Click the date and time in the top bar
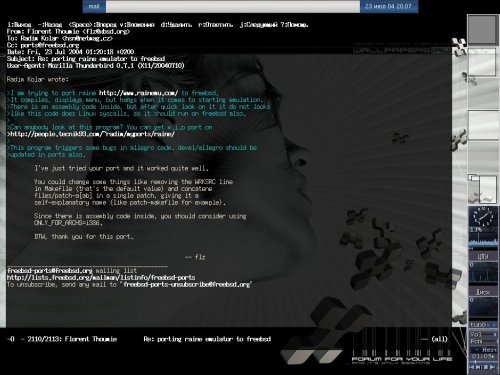The width and height of the screenshot is (500, 375). pos(388,6)
